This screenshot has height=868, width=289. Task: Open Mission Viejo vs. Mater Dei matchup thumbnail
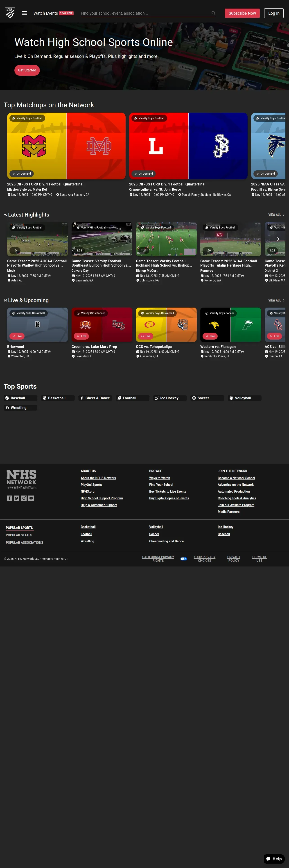(66, 146)
